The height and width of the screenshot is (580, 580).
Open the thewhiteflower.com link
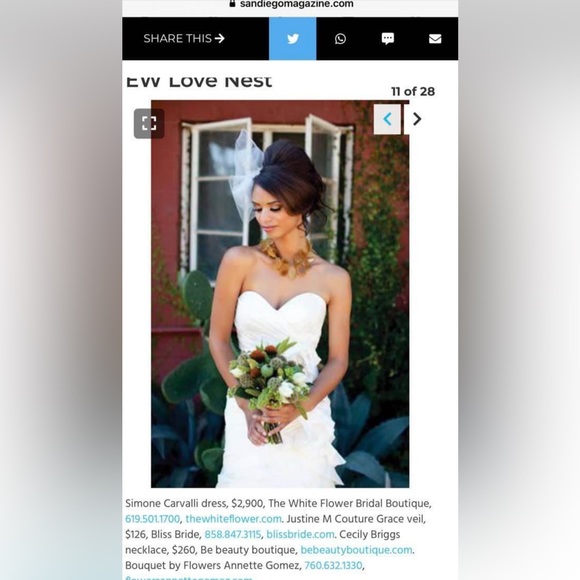click(x=233, y=519)
